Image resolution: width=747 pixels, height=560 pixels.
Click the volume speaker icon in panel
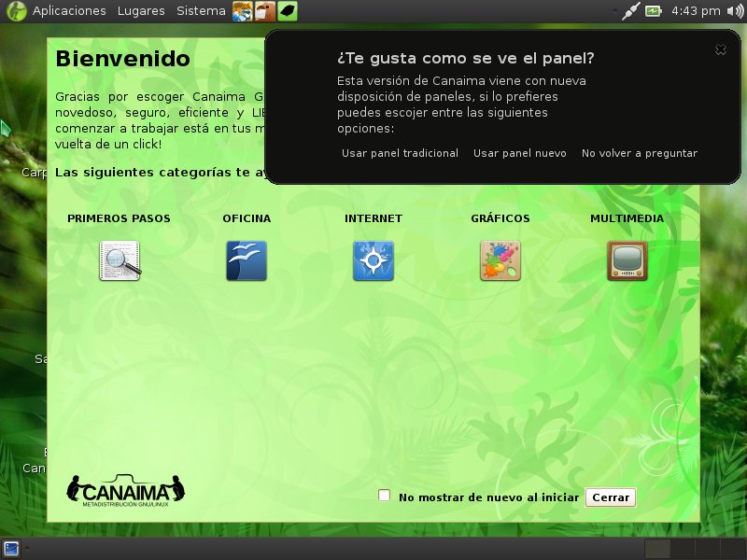(735, 11)
